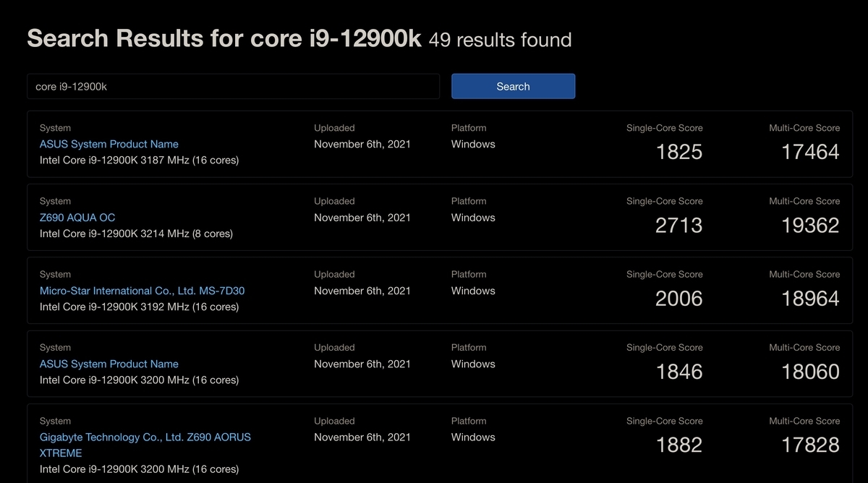Image resolution: width=868 pixels, height=483 pixels.
Task: Select multi-core score 17464
Action: point(810,152)
